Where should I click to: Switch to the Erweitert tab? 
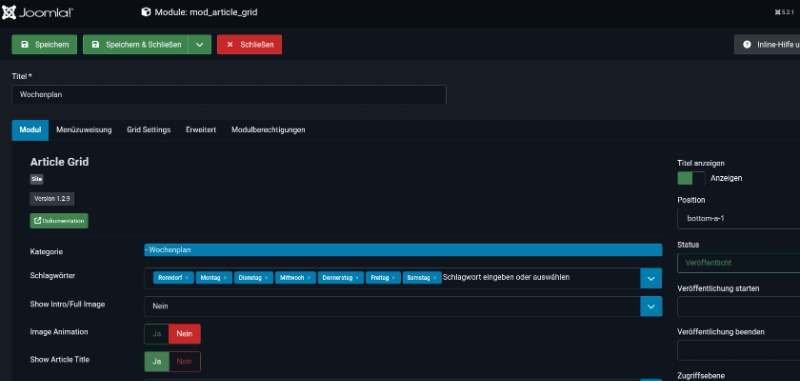(201, 130)
